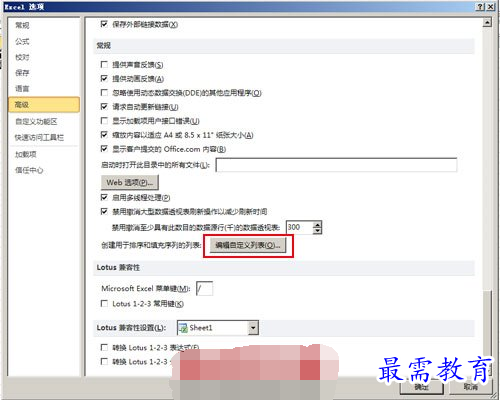Increase the data source rows spinner
The width and height of the screenshot is (500, 401).
pyautogui.click(x=317, y=224)
